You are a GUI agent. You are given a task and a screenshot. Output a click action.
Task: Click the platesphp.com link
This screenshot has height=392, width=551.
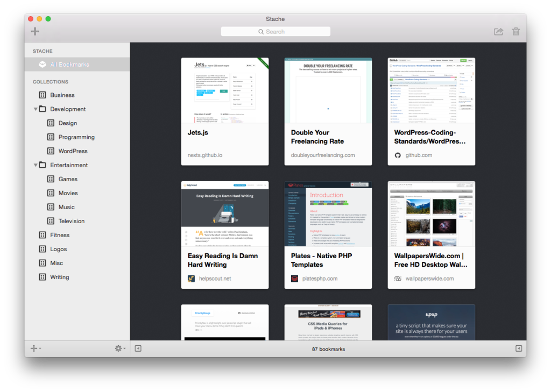pos(320,279)
